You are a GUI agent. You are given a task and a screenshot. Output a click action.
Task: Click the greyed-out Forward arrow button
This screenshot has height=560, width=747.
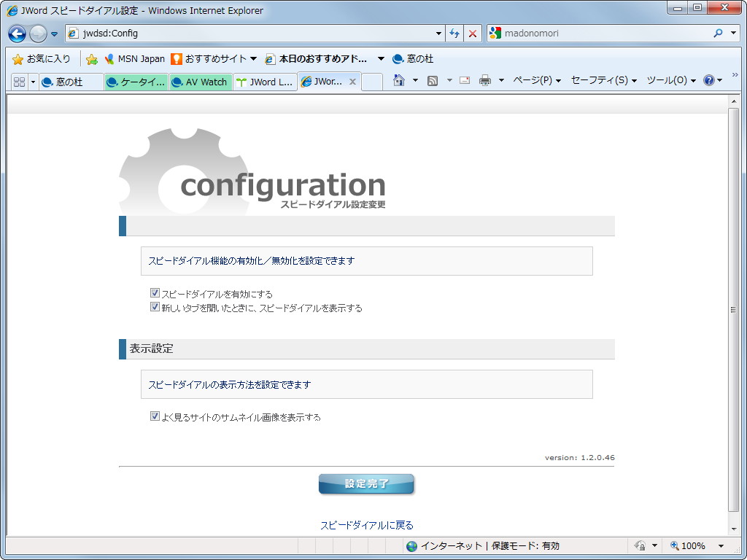coord(38,34)
